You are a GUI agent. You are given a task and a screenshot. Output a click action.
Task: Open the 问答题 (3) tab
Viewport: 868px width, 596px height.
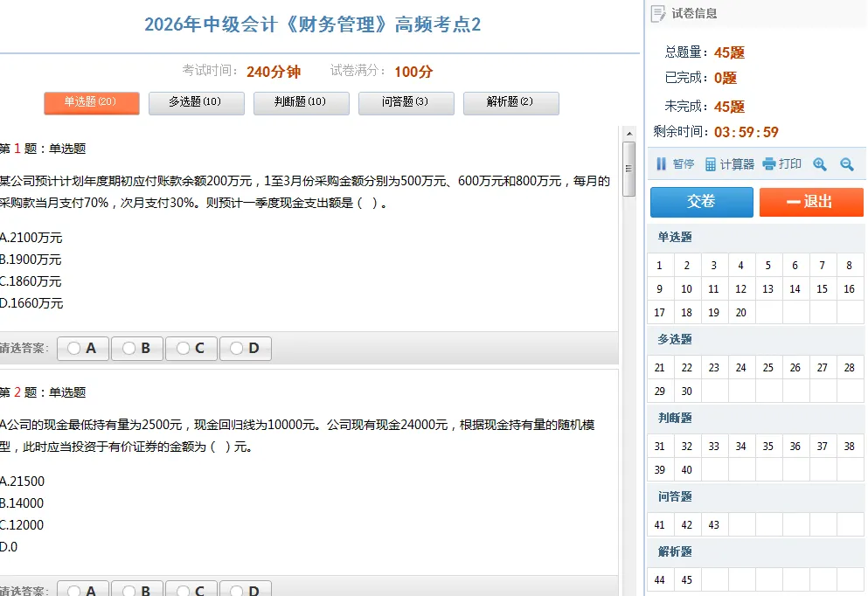[x=406, y=103]
